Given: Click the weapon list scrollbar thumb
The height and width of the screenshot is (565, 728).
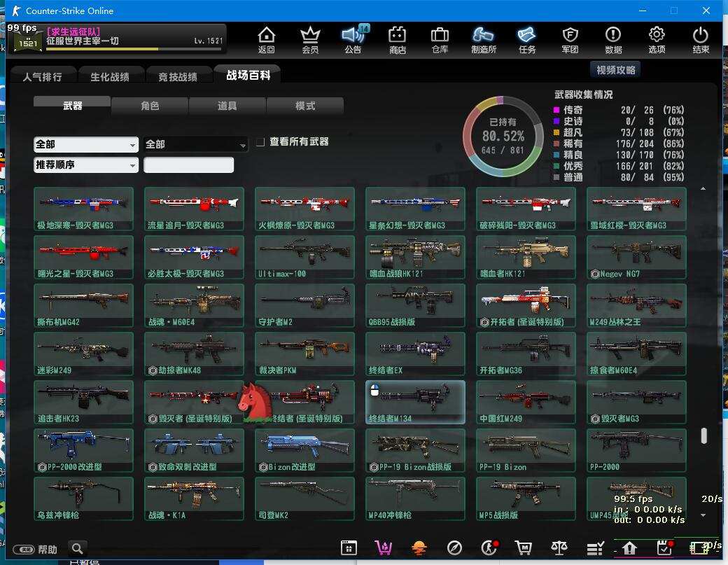Looking at the screenshot, I should click(704, 435).
